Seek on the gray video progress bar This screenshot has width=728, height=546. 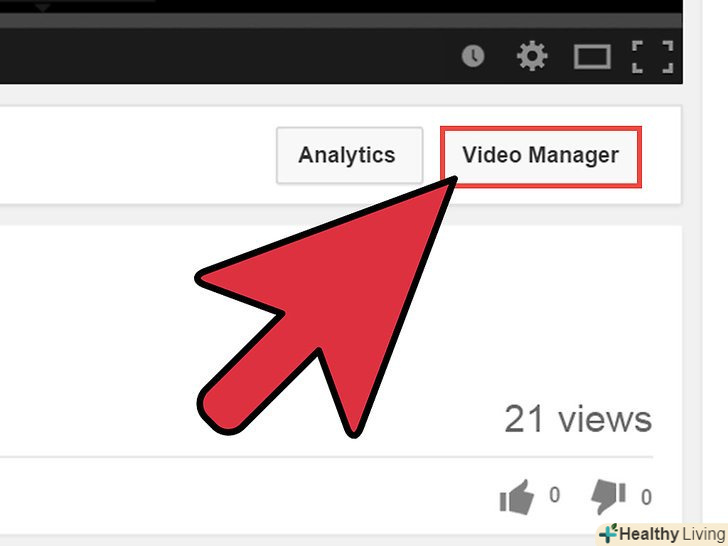341,20
